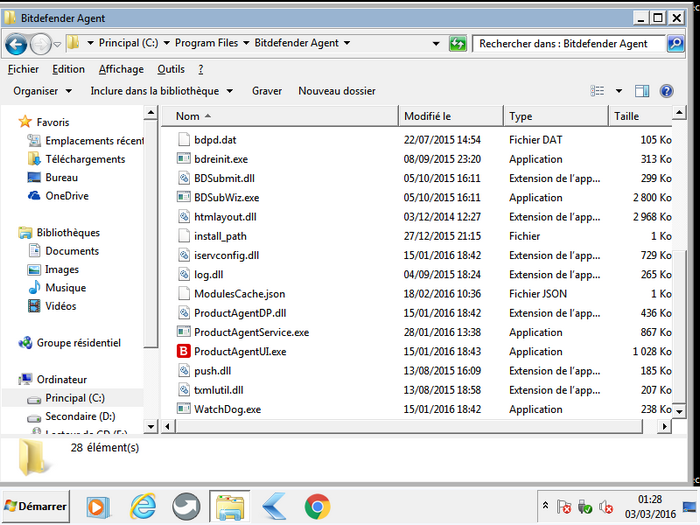Open the view options dropdown arrow
This screenshot has width=700, height=525.
point(619,91)
